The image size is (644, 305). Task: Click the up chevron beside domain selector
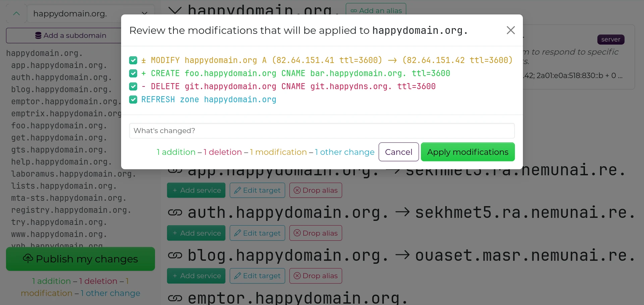click(16, 14)
